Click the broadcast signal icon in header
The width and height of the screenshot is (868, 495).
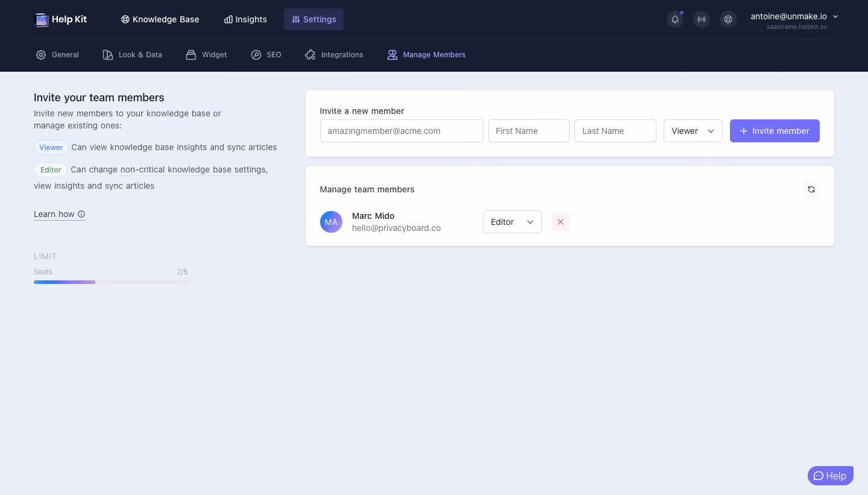click(x=702, y=19)
